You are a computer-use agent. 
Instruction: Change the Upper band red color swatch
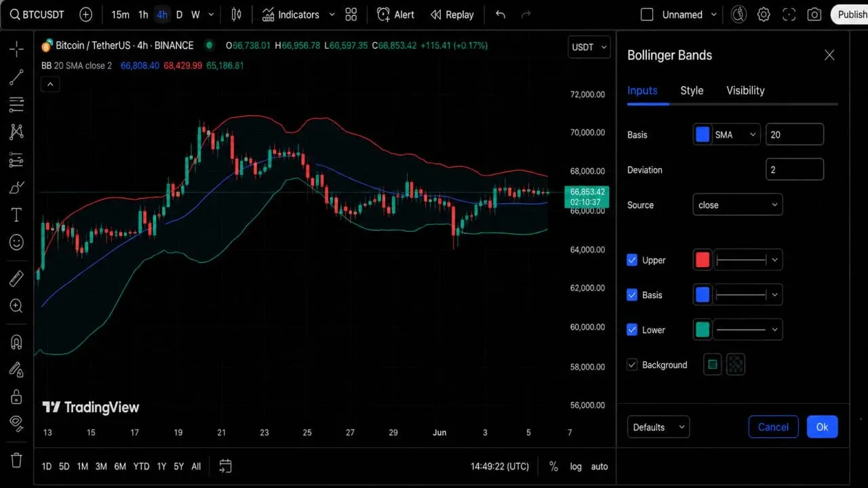coord(703,260)
